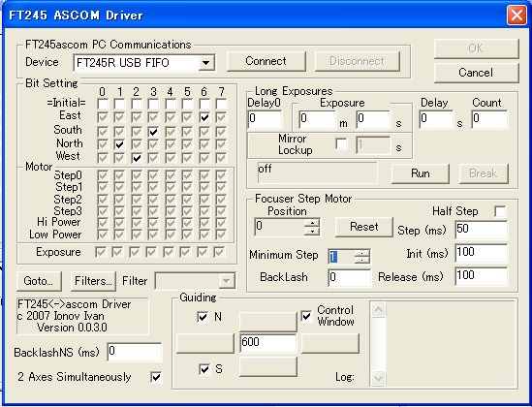The image size is (532, 407).
Task: Enable the Half Step checkbox
Action: (x=500, y=211)
